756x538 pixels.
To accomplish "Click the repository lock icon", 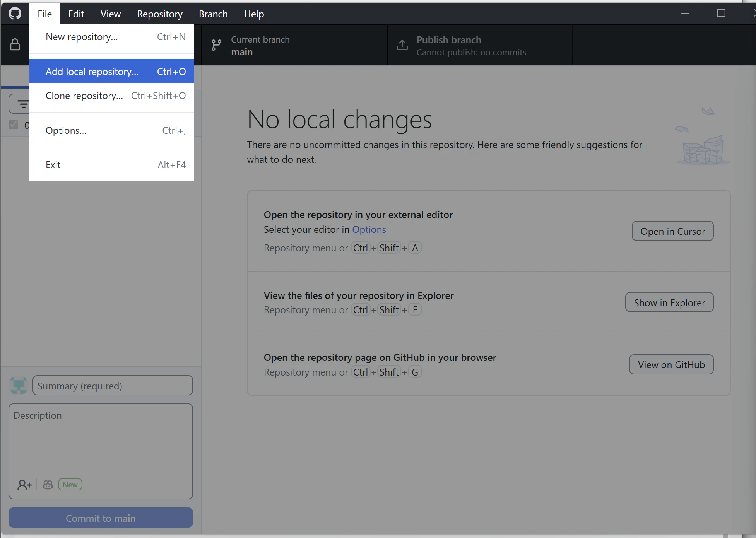I will click(x=15, y=45).
